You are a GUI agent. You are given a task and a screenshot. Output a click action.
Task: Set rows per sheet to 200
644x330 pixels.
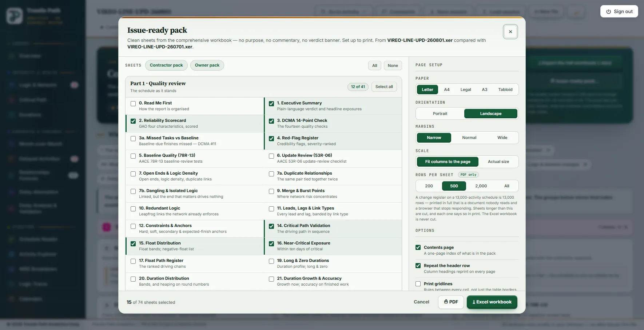pos(429,186)
